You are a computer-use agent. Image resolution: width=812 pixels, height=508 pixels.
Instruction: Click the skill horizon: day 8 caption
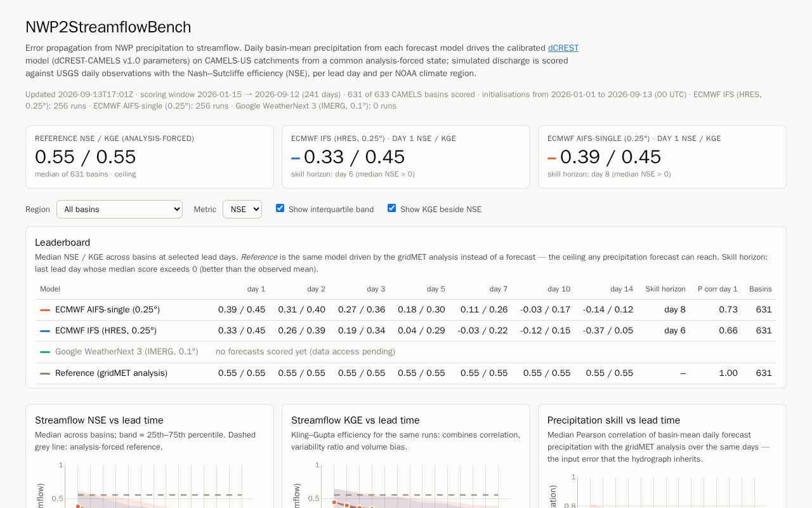[609, 174]
